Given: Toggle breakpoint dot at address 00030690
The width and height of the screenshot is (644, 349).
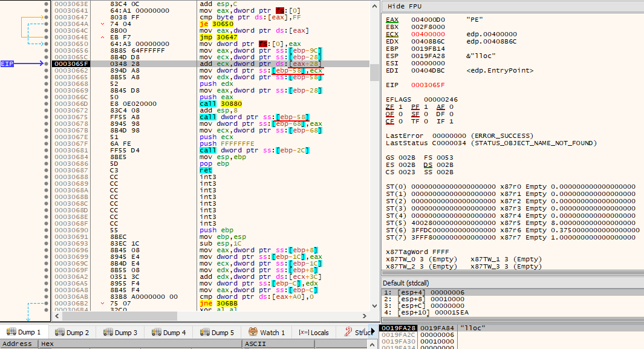Looking at the screenshot, I should coord(46,230).
